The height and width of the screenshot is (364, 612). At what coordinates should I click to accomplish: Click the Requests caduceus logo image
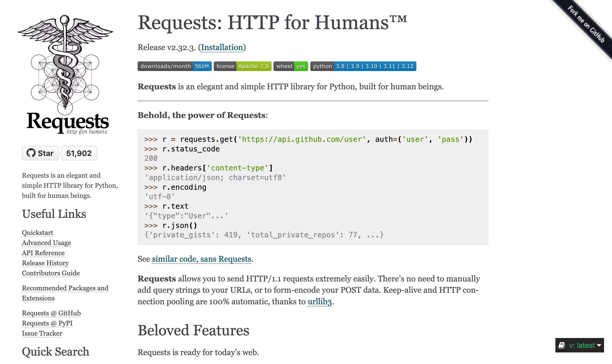pos(65,74)
